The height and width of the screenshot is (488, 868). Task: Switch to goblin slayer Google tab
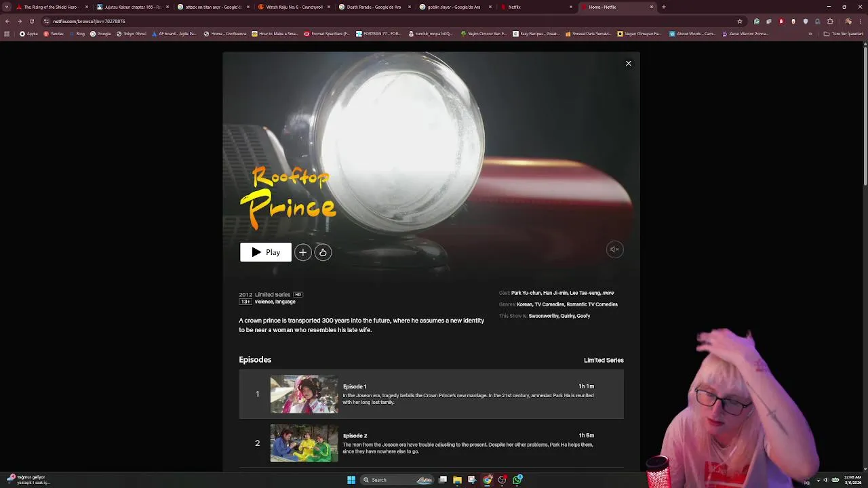455,7
